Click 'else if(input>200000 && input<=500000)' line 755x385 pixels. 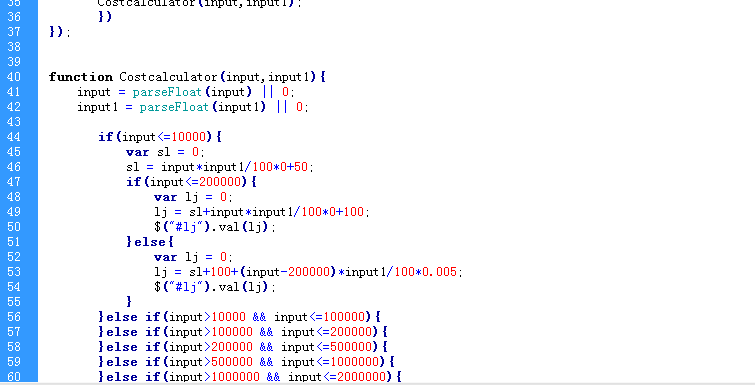point(243,347)
